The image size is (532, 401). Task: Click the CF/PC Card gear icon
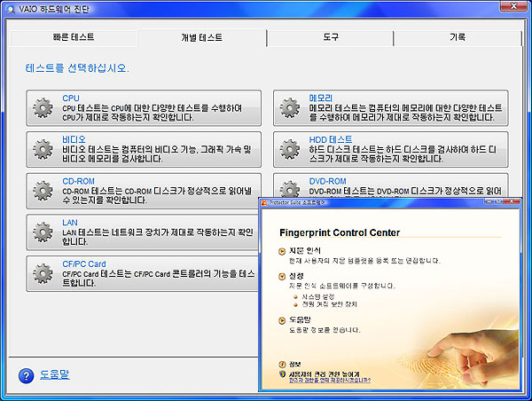click(x=43, y=273)
